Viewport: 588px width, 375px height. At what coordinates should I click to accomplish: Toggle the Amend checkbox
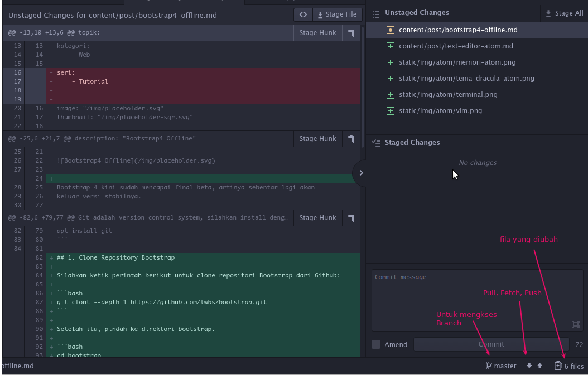(x=376, y=344)
